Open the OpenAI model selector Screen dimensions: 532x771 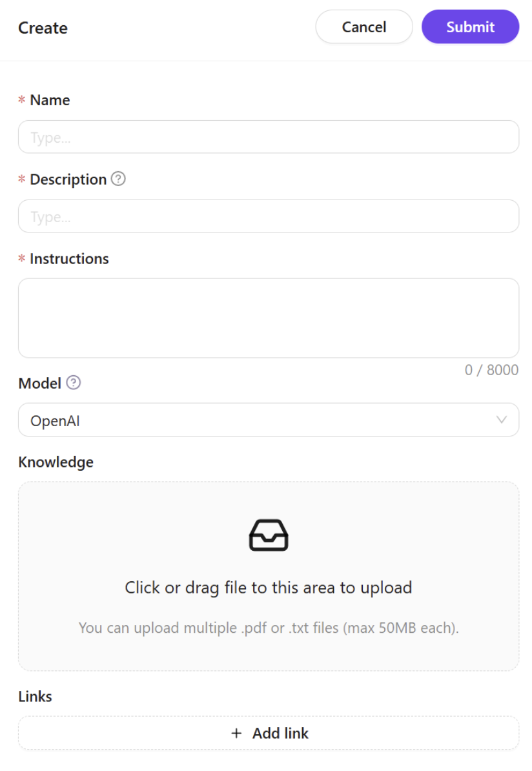(258, 420)
